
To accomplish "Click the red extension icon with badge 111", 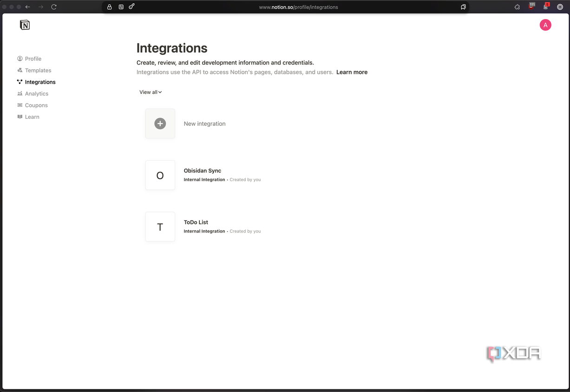I will point(531,6).
